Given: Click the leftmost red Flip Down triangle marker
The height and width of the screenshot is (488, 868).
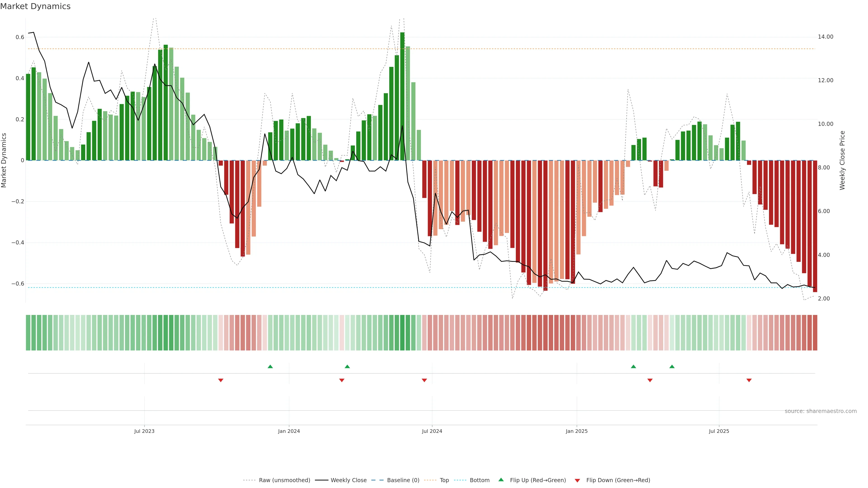Looking at the screenshot, I should pos(221,380).
